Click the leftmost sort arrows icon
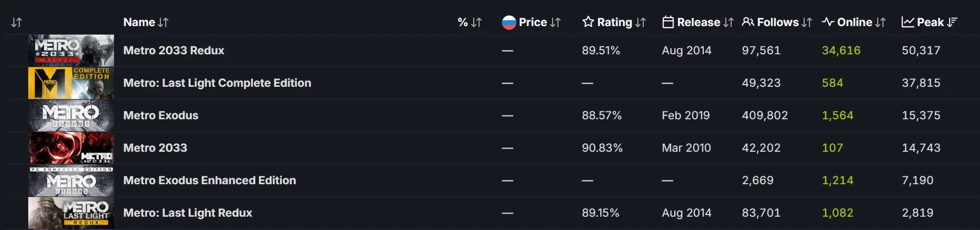The width and height of the screenshot is (980, 230). pos(17,22)
